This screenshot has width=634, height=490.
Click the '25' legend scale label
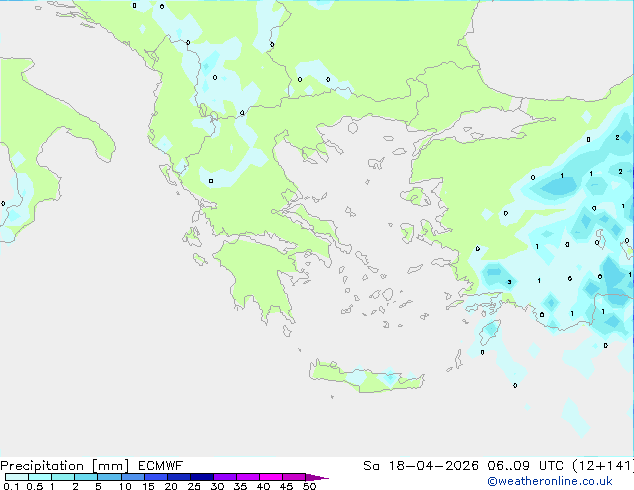click(194, 486)
